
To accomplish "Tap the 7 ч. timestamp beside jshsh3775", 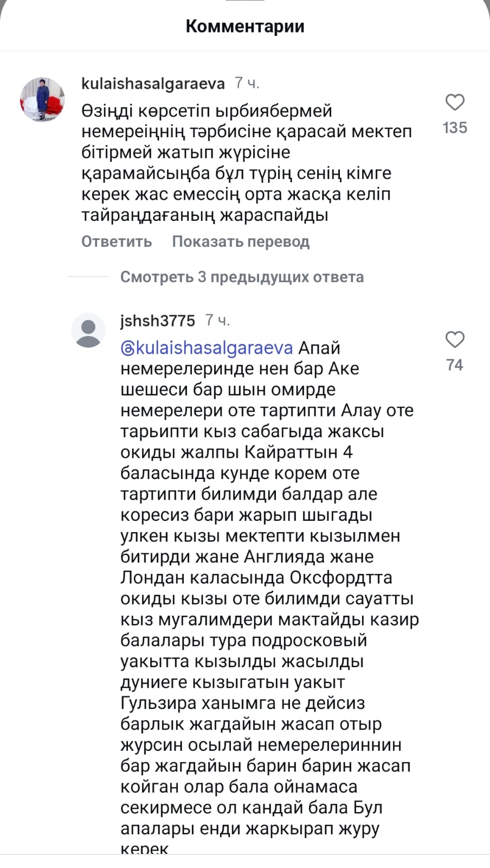I will point(217,321).
